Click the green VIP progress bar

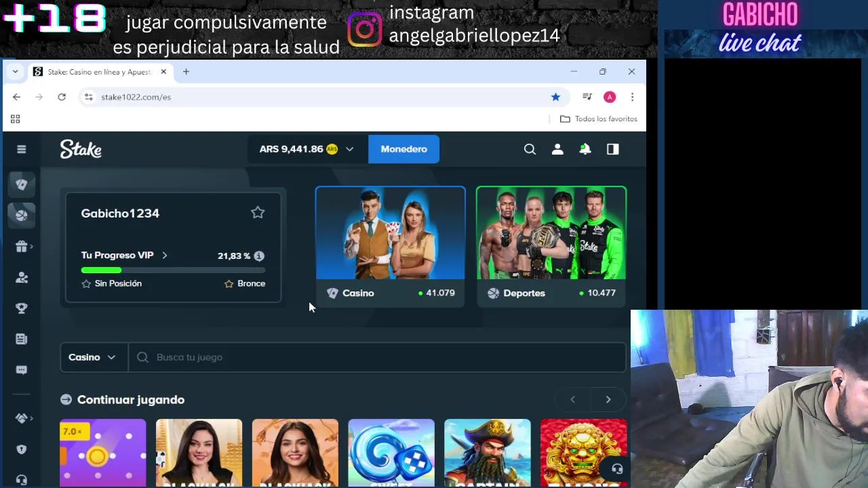coord(173,270)
